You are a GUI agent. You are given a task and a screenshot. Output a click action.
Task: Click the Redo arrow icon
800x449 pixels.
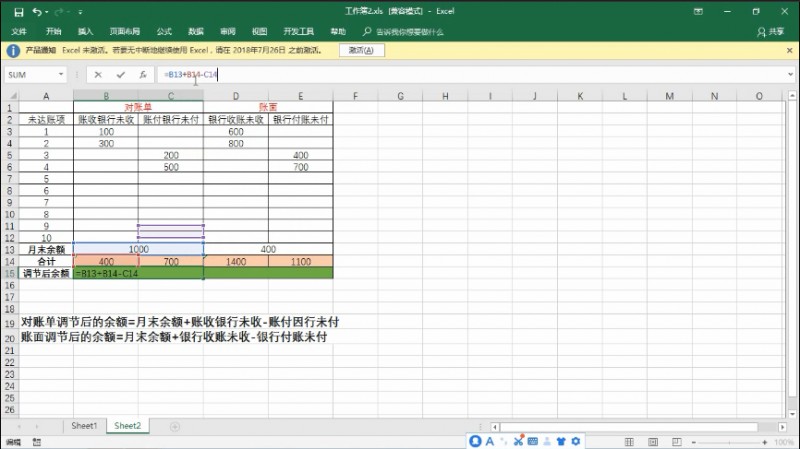[59, 12]
